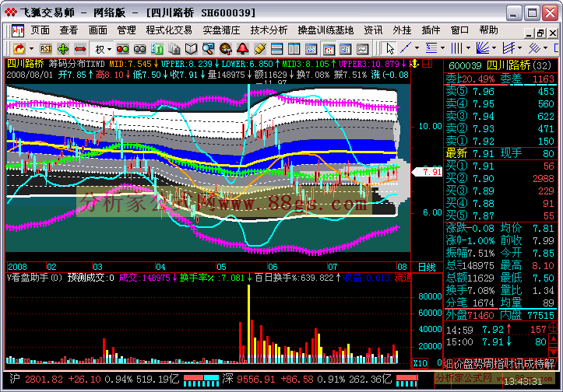The image size is (563, 392).
Task: Open the 技术分析 menu
Action: [269, 30]
